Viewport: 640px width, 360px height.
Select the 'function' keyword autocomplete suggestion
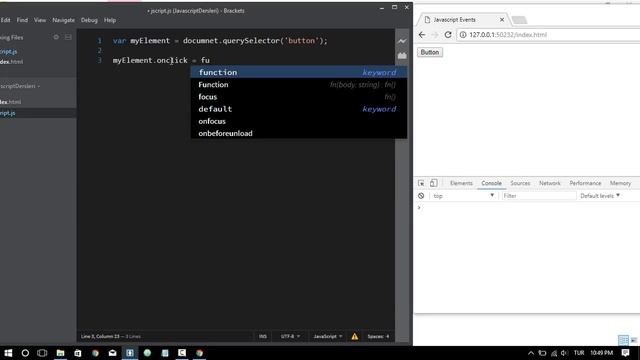click(x=299, y=72)
